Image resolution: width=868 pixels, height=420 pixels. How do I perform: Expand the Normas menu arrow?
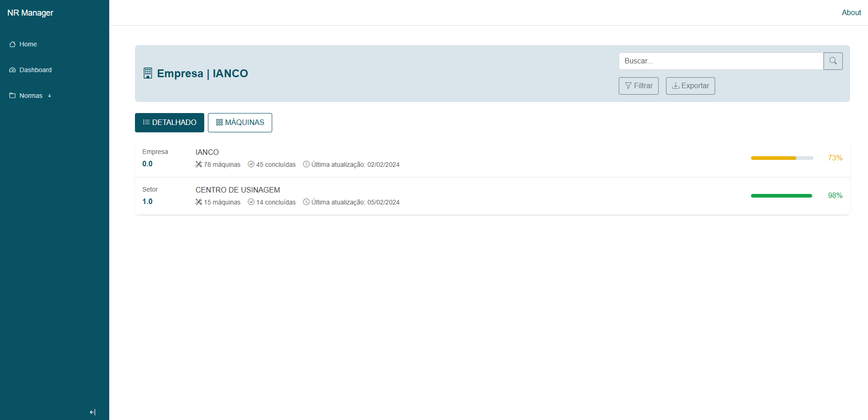[50, 96]
